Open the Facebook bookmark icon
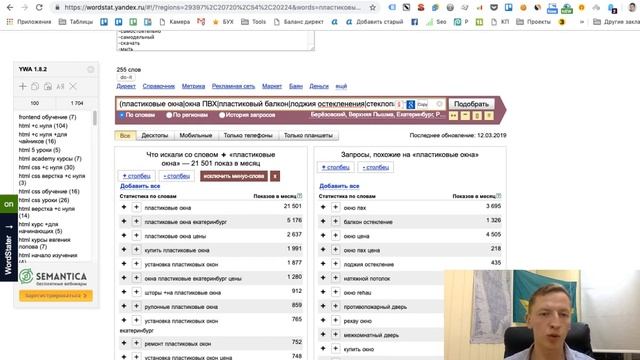640x360 pixels. [x=414, y=22]
